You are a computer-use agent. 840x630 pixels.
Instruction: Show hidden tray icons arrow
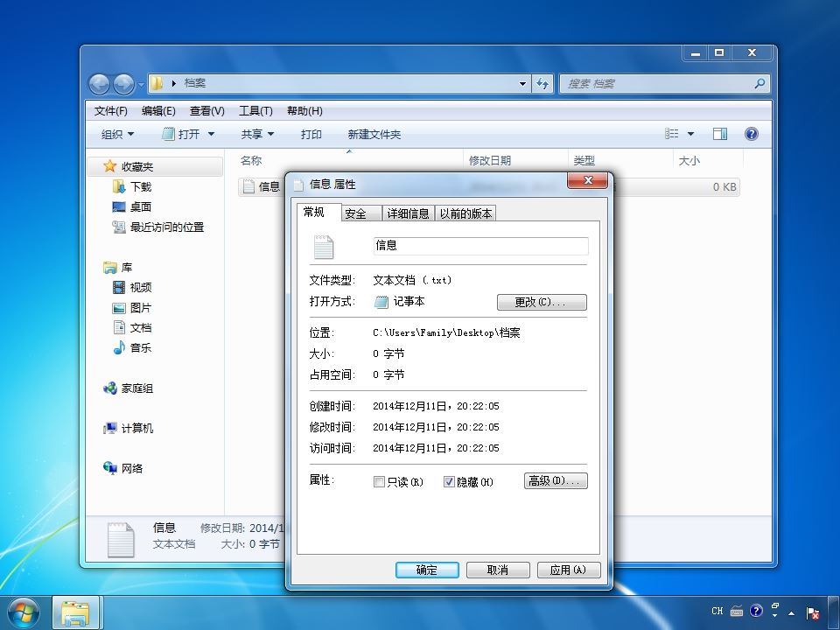[791, 612]
